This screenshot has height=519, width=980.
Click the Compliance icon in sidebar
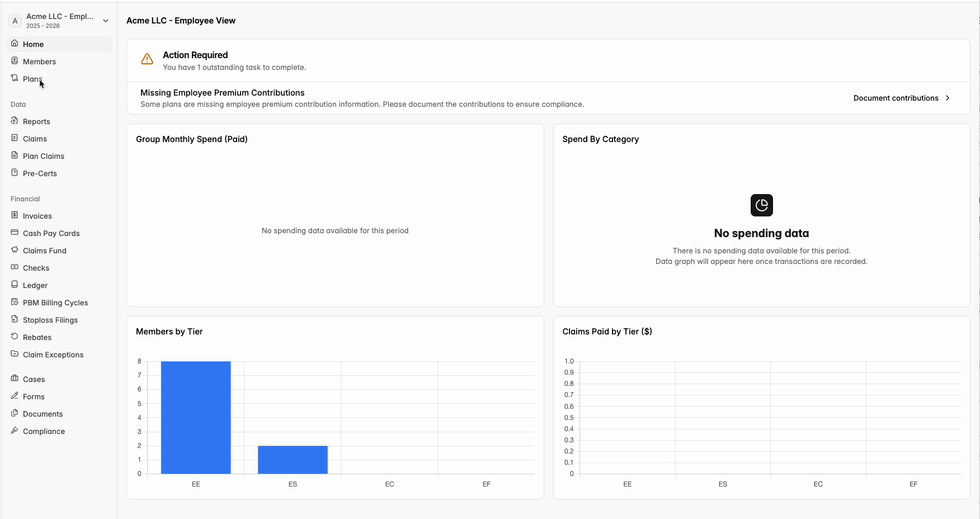(15, 431)
